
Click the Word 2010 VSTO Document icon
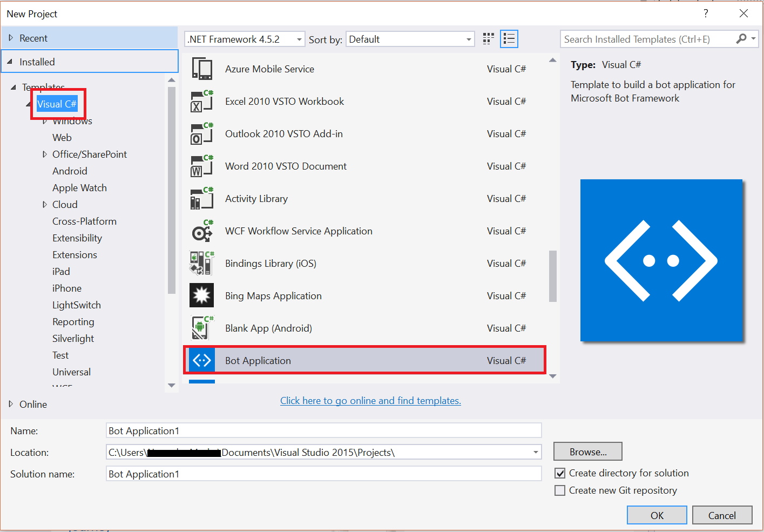coord(202,166)
